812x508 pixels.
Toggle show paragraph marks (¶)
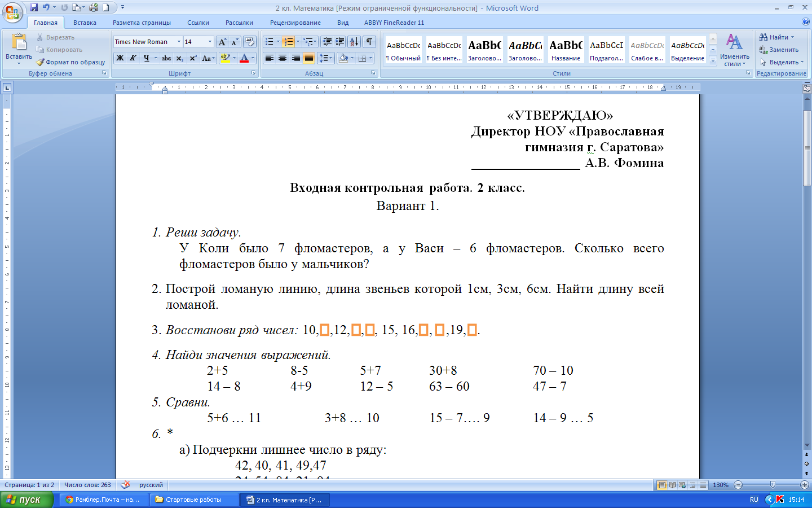369,42
